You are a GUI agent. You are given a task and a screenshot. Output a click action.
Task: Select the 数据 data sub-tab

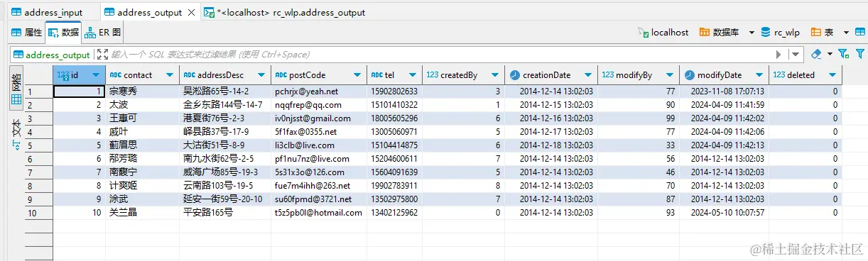63,33
